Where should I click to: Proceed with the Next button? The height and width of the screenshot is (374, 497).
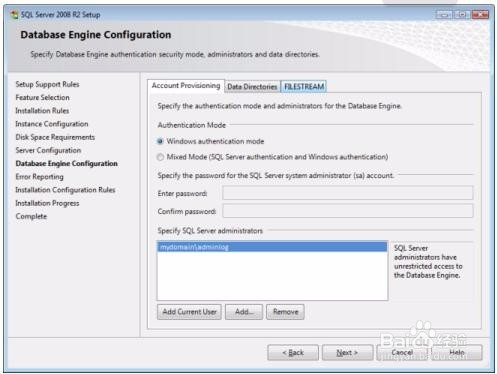(347, 352)
